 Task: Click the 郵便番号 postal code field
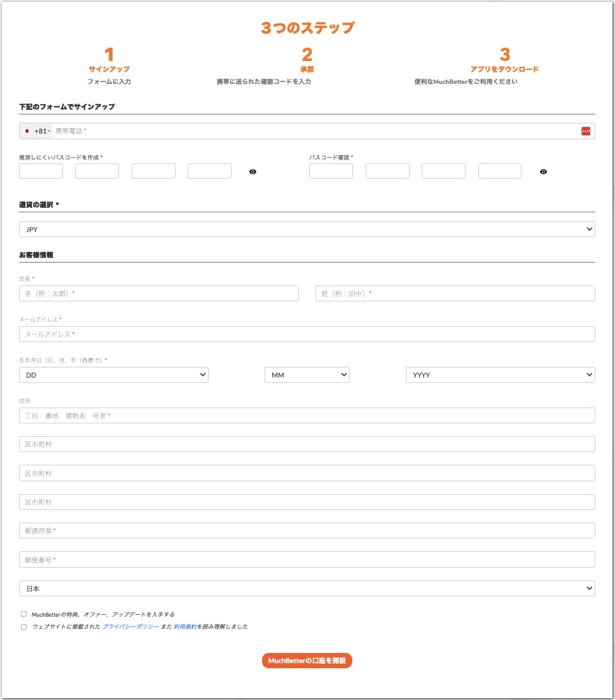click(x=307, y=559)
